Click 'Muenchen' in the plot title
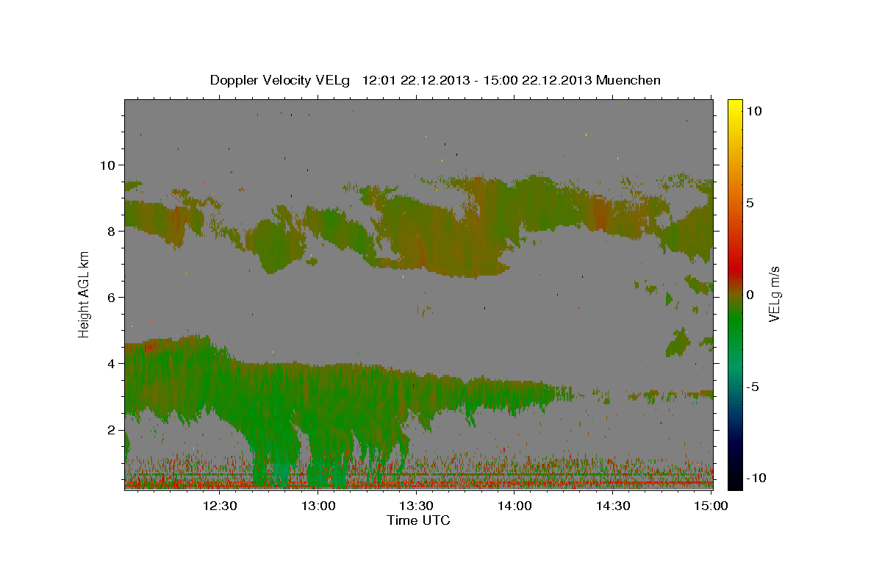This screenshot has width=882, height=588. 628,80
